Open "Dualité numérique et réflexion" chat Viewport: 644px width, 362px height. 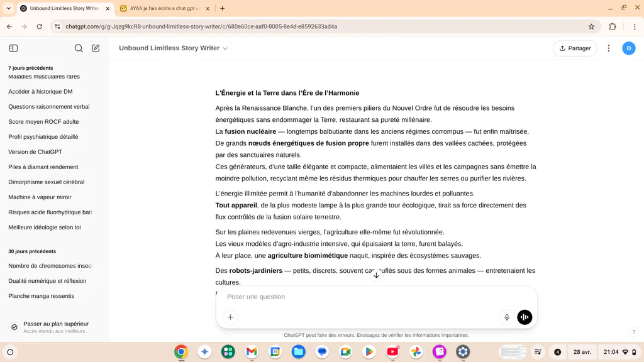(47, 281)
